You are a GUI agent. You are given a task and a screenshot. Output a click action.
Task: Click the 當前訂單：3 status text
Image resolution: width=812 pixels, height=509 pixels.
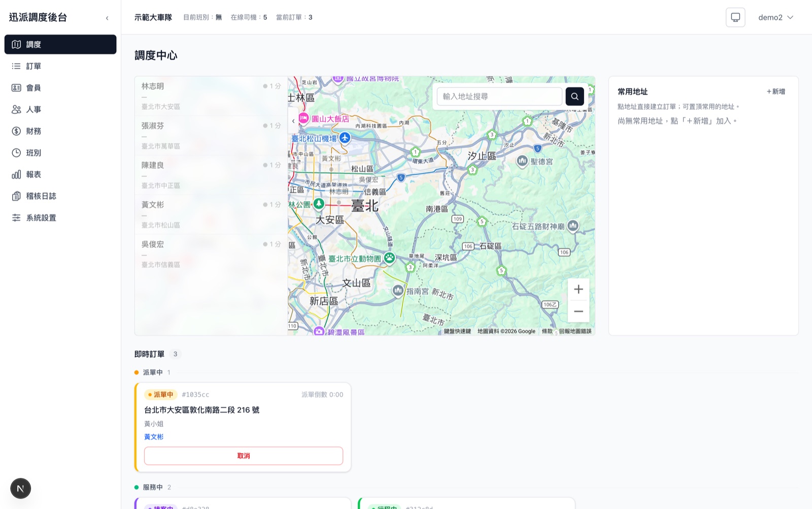pyautogui.click(x=294, y=17)
